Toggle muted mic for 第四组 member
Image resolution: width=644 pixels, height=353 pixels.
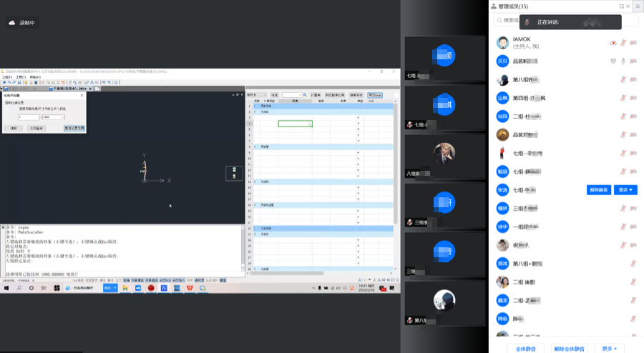coord(623,98)
